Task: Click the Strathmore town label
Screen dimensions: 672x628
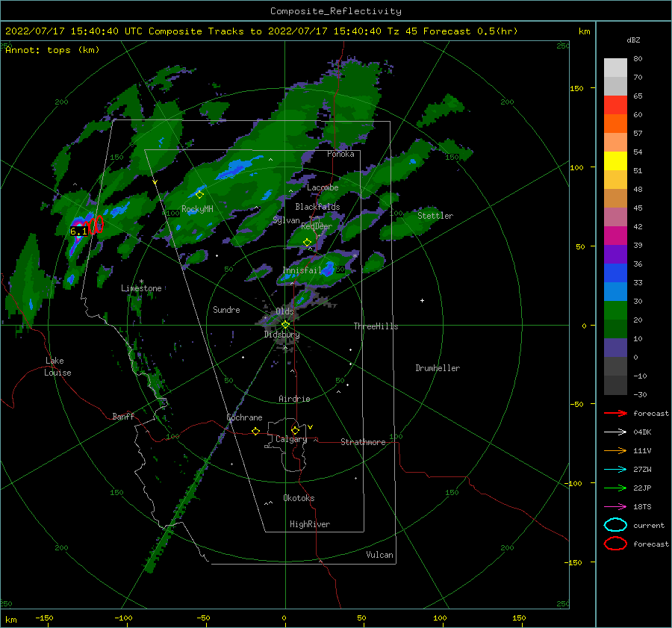Action: [363, 442]
